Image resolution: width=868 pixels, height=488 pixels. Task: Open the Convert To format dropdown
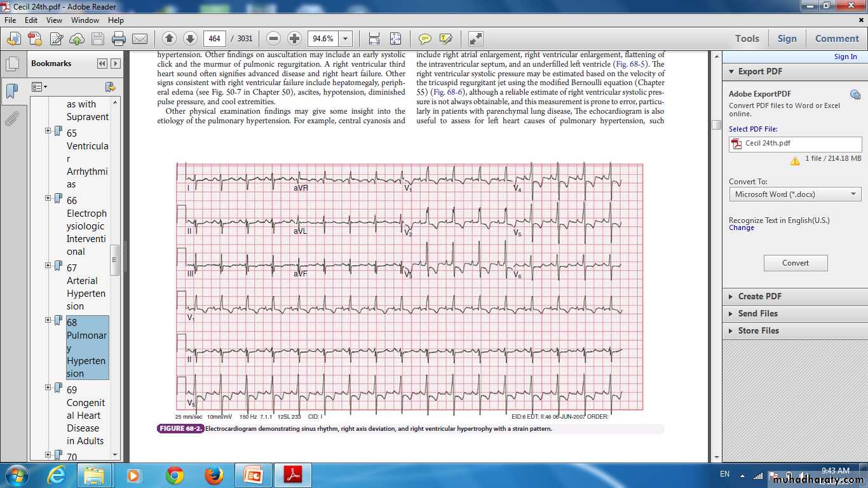[853, 194]
